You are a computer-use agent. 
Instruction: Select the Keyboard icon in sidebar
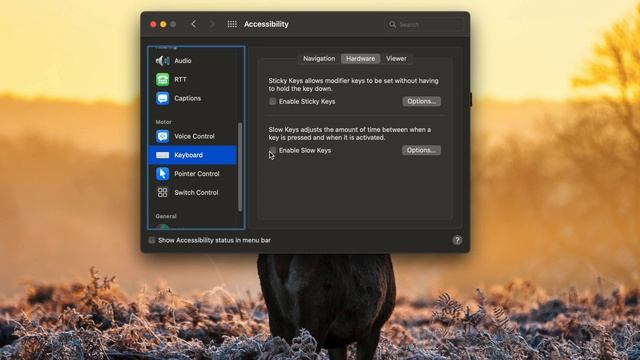click(162, 155)
